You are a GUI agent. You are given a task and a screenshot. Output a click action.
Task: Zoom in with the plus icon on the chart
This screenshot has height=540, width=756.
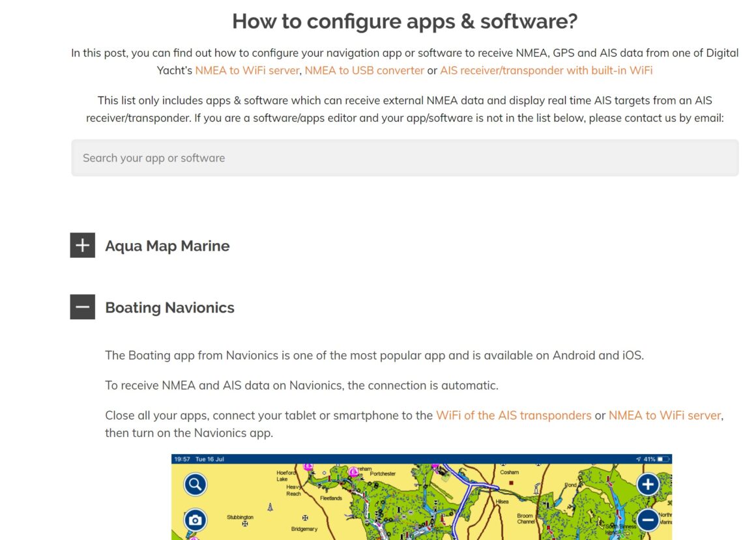(647, 485)
